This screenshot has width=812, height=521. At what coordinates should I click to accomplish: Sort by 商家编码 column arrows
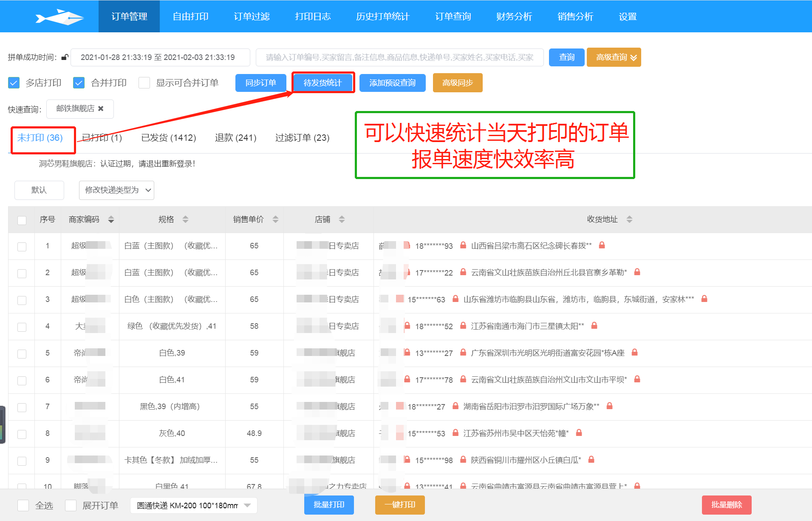(x=111, y=219)
